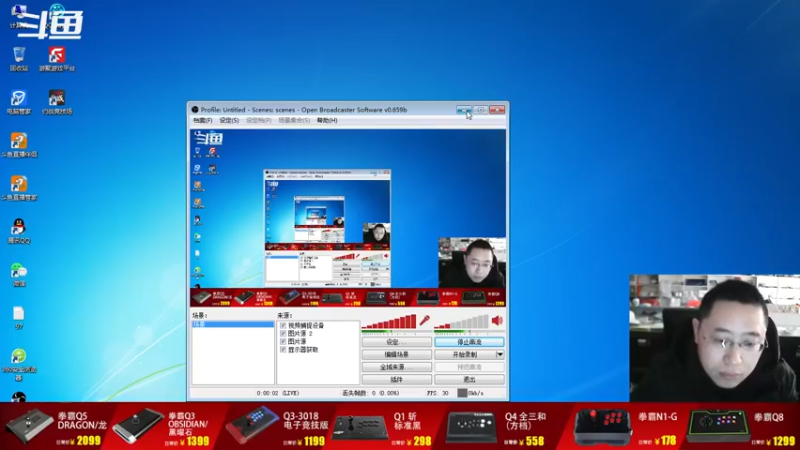Click the OBS logo in title bar

coord(195,110)
